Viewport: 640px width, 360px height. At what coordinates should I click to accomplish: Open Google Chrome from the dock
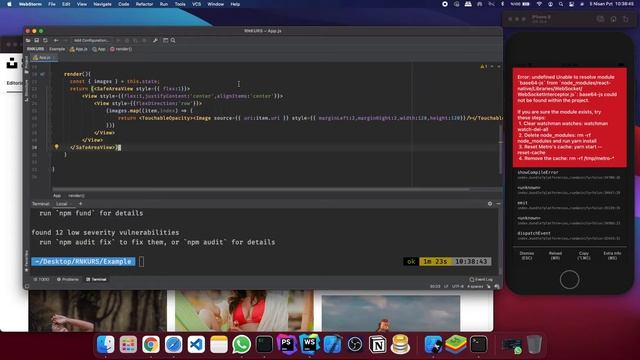point(151,344)
